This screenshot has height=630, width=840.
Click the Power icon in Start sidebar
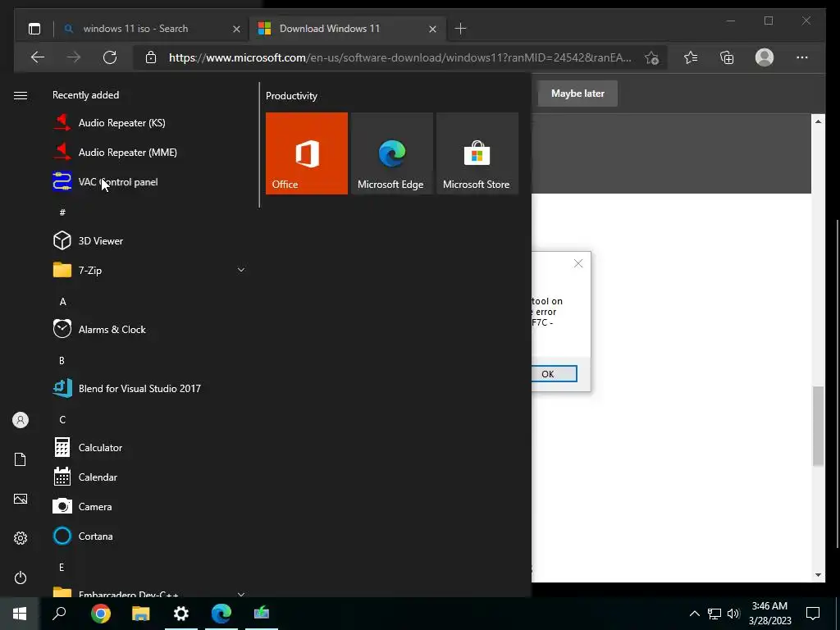pos(21,577)
